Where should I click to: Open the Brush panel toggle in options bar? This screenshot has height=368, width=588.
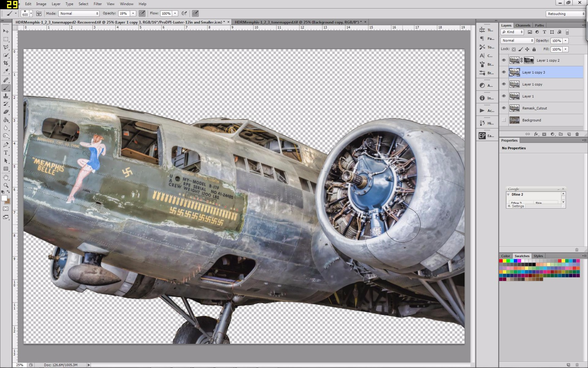(39, 14)
